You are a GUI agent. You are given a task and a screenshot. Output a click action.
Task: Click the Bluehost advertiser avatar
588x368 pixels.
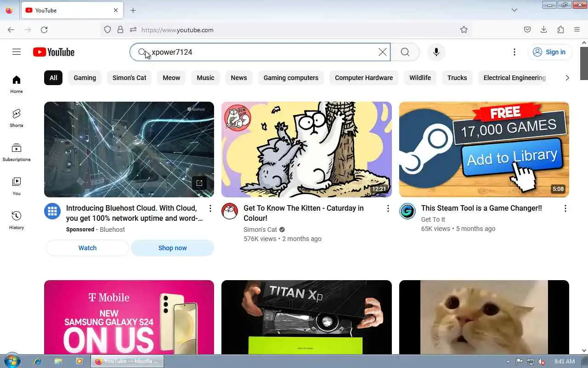click(52, 211)
